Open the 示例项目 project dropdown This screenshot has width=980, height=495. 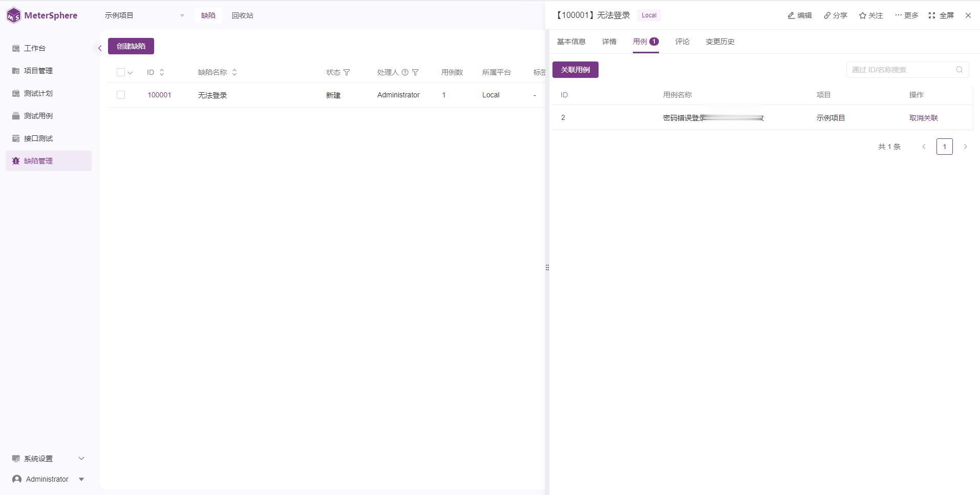coord(145,15)
